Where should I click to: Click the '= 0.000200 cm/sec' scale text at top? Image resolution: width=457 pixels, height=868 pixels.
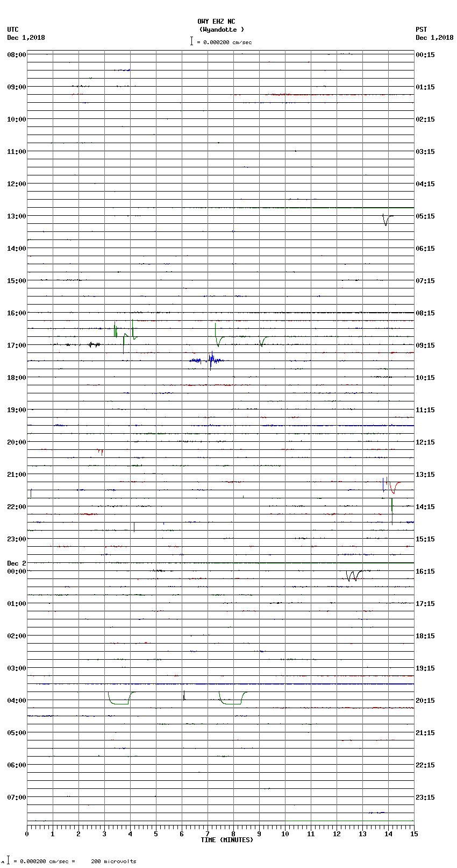pyautogui.click(x=224, y=42)
